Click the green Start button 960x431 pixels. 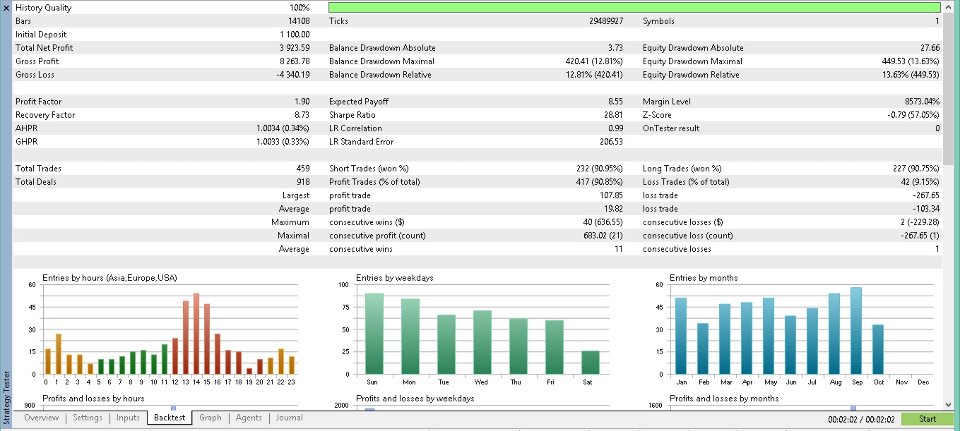[927, 419]
